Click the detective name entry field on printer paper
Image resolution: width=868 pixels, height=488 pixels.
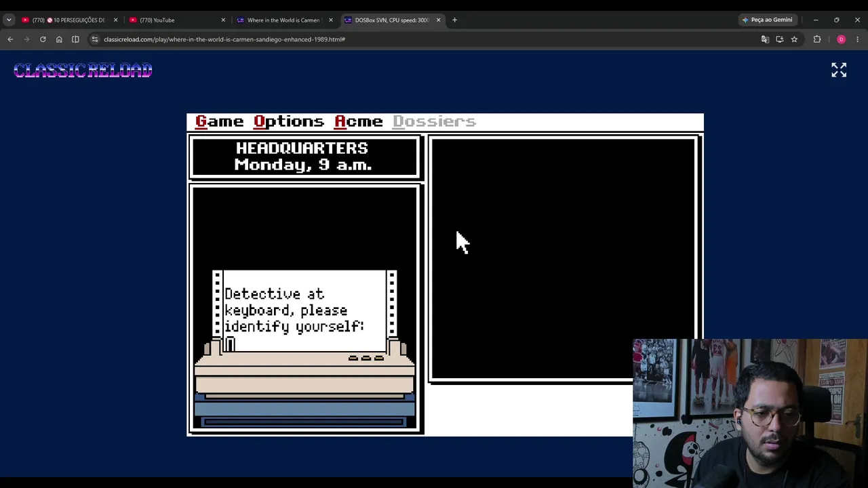tap(305, 344)
